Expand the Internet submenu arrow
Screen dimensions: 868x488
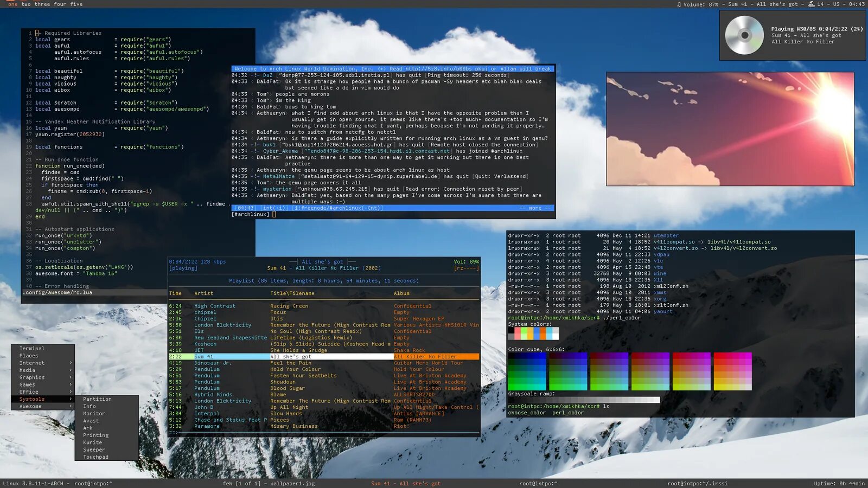pos(71,363)
